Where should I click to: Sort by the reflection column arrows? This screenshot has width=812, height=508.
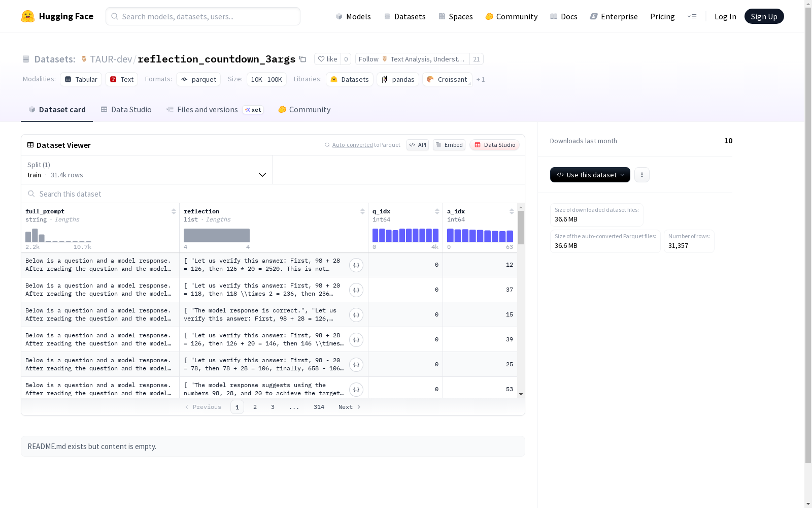click(x=362, y=211)
